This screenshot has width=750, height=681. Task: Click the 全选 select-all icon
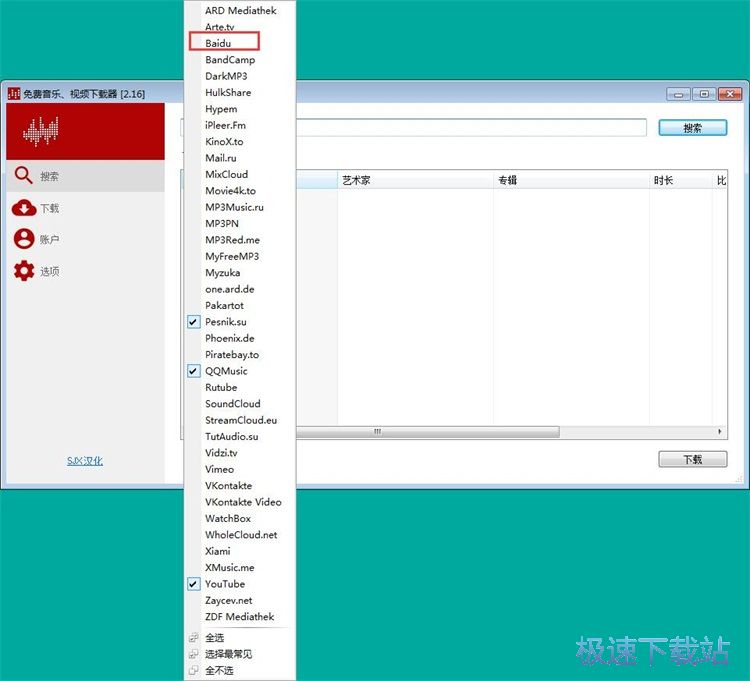click(x=193, y=637)
